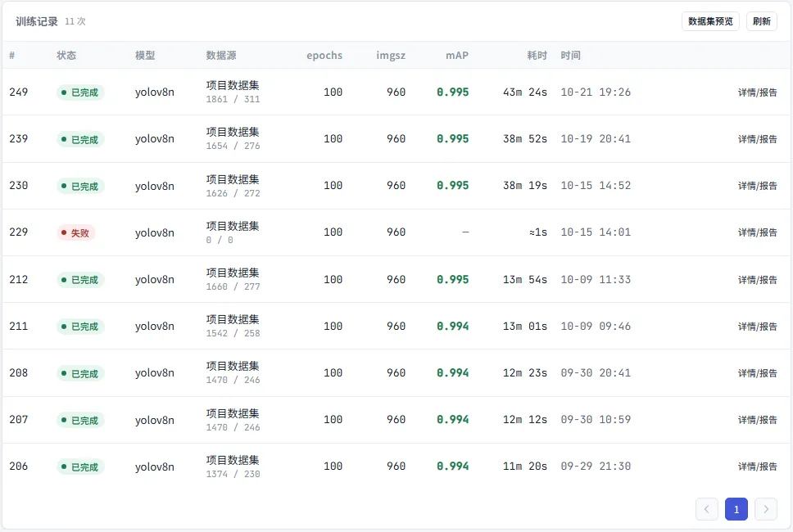Select run number 230
This screenshot has width=793, height=532.
pos(19,186)
